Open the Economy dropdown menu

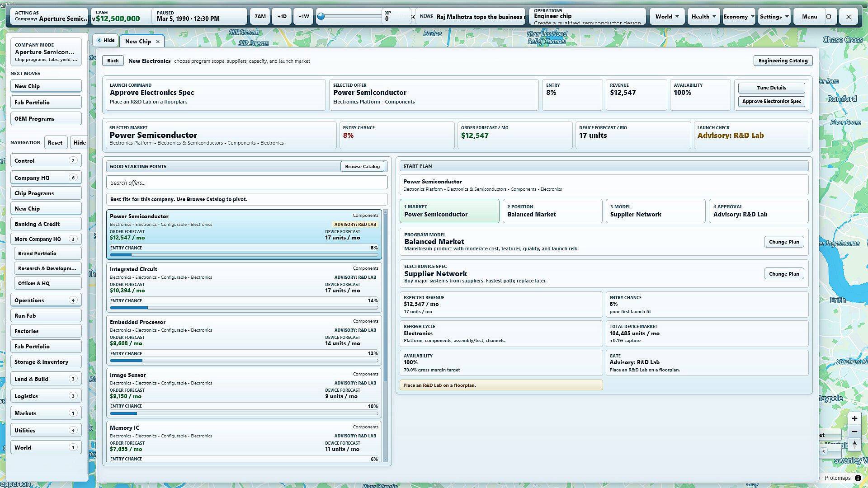pos(739,17)
